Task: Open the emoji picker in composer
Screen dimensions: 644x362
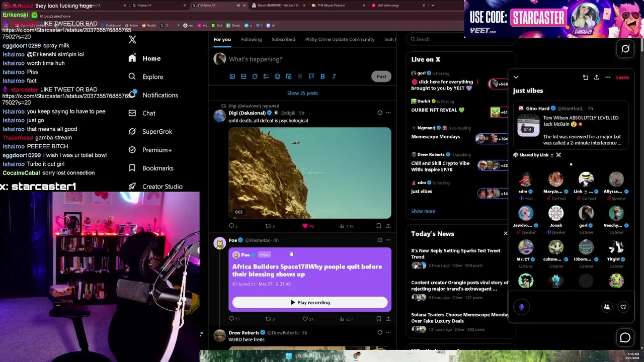Action: tap(277, 76)
